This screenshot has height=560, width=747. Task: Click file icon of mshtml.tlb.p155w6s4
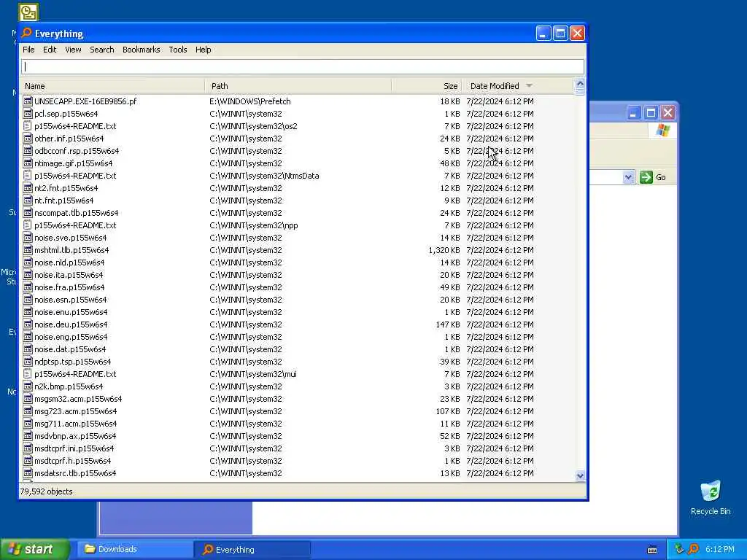click(x=28, y=249)
